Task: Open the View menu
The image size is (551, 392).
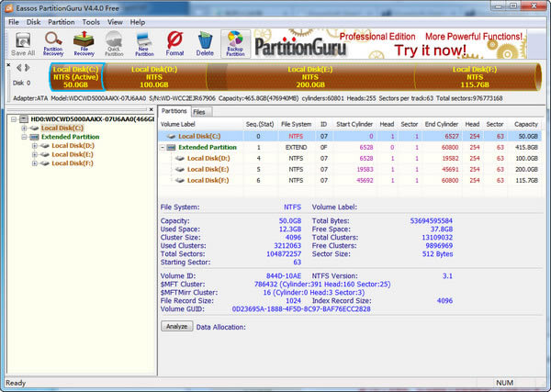Action: [x=115, y=22]
